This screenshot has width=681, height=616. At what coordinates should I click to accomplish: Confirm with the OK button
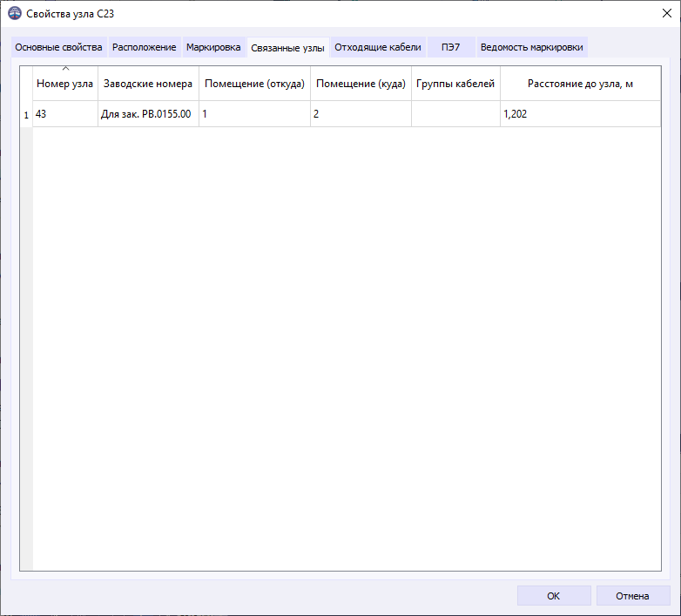pos(554,596)
